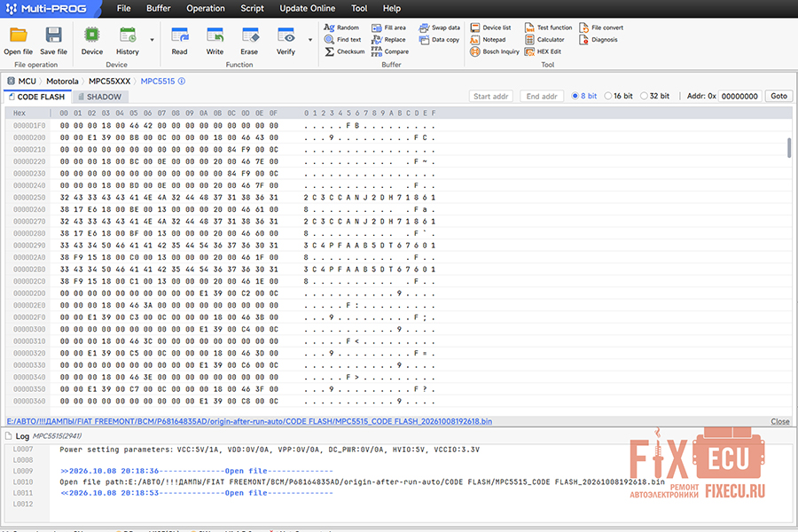Switch to the CODE FLASH tab

[36, 97]
